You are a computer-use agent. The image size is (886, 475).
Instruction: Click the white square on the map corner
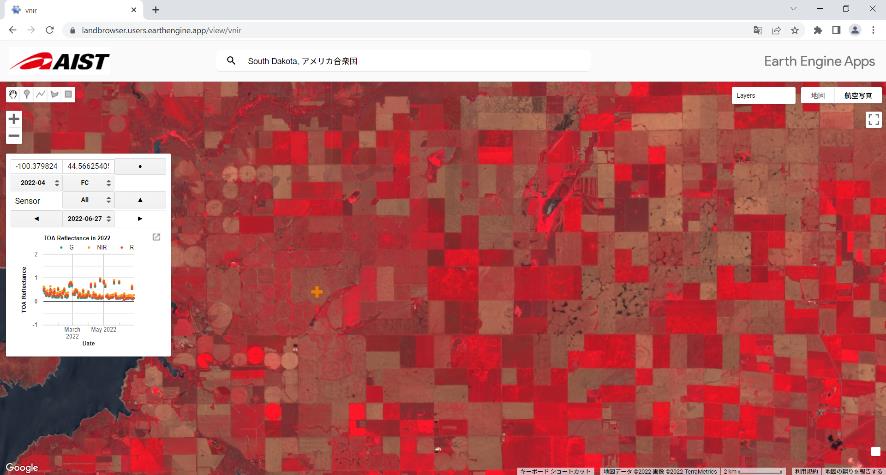coord(875,451)
